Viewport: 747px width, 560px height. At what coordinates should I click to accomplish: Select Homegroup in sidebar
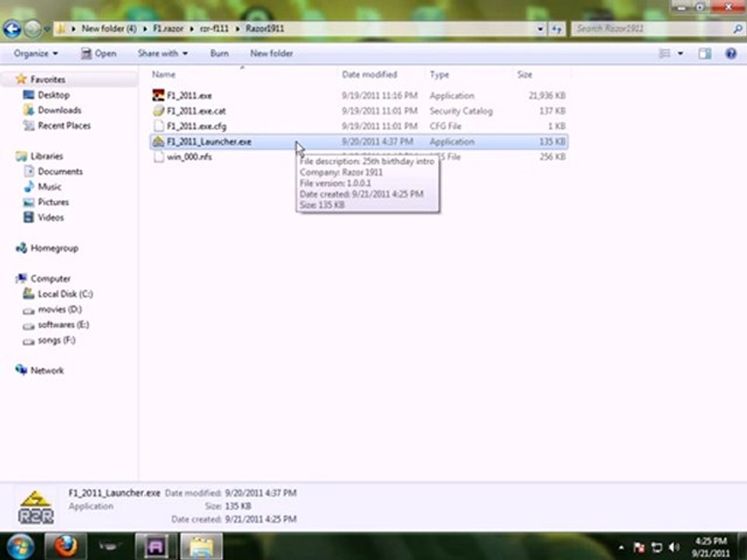point(54,248)
